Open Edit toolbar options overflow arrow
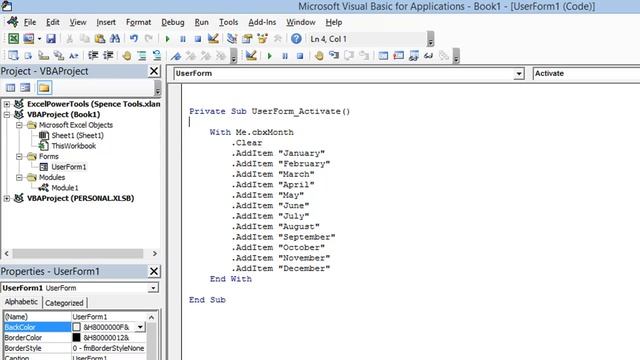 [x=233, y=56]
